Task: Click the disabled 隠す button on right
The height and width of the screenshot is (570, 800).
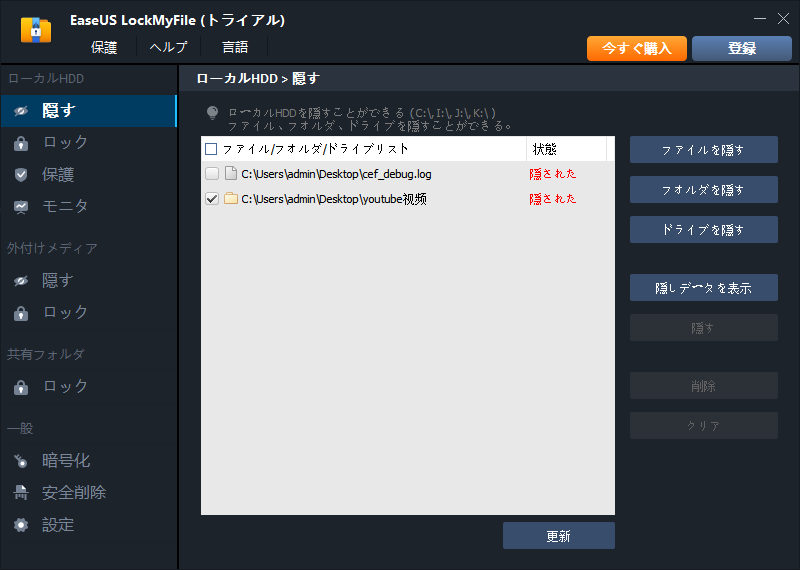Action: [x=704, y=328]
